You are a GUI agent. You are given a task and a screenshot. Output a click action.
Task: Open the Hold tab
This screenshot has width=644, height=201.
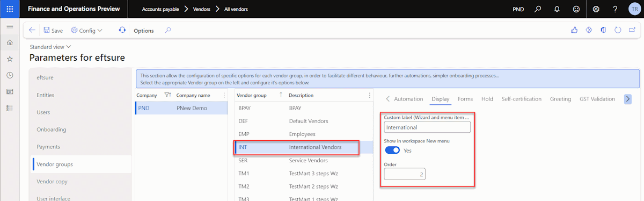coord(487,99)
